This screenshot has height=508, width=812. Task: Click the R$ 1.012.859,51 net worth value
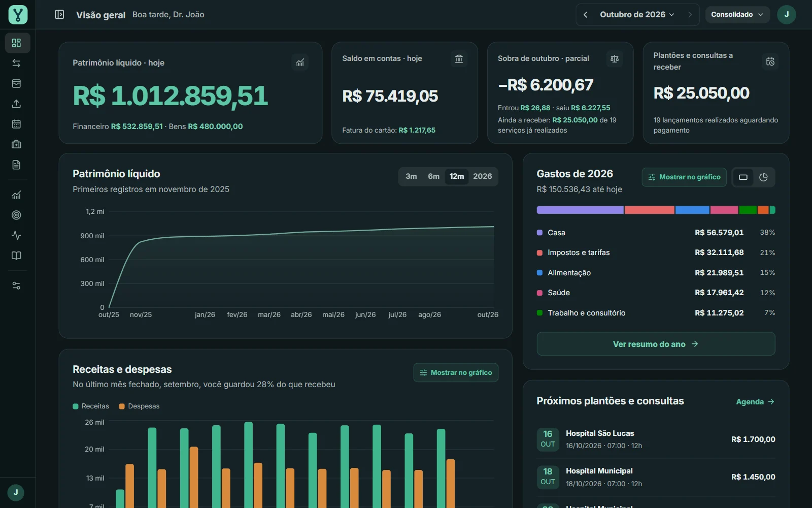[x=170, y=96]
